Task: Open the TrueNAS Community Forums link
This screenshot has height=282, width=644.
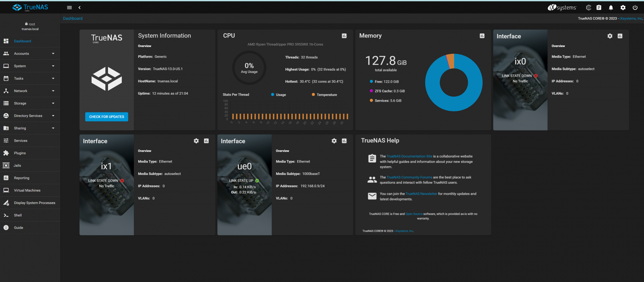Action: [x=409, y=177]
